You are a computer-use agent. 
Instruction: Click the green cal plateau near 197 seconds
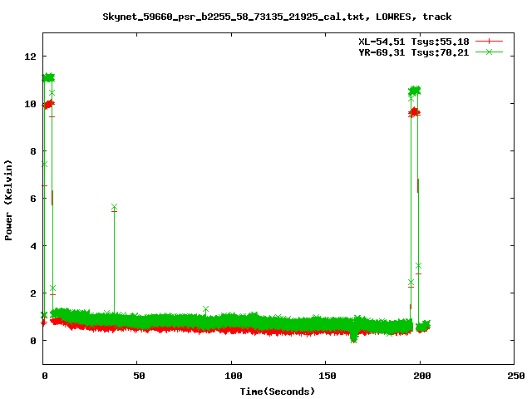pos(414,91)
